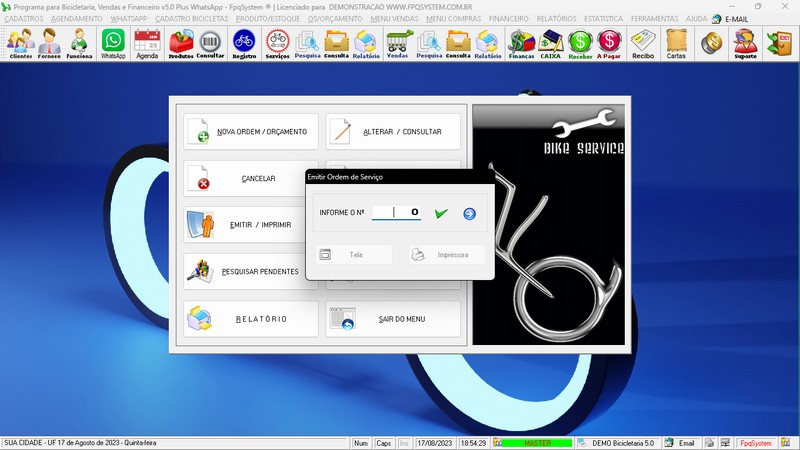Expand the FERRAMENTAS menu
This screenshot has height=450, width=800.
pos(656,19)
